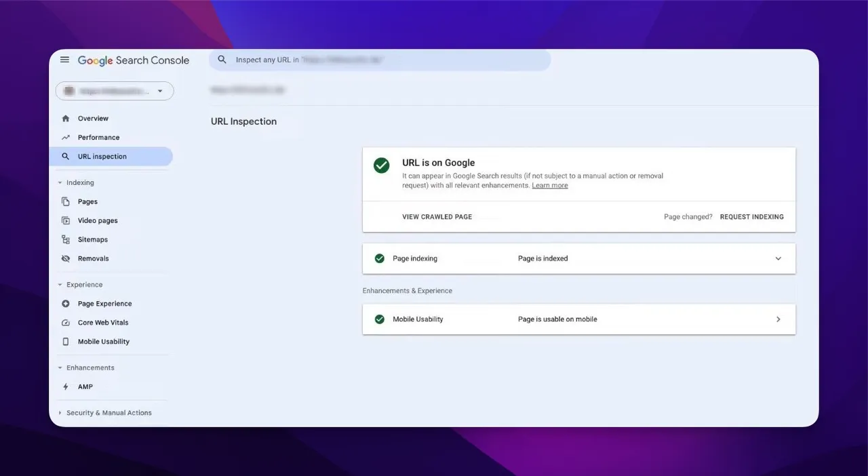Click the Page Experience plus-circle icon
Screen dimensions: 868x476
(66, 304)
